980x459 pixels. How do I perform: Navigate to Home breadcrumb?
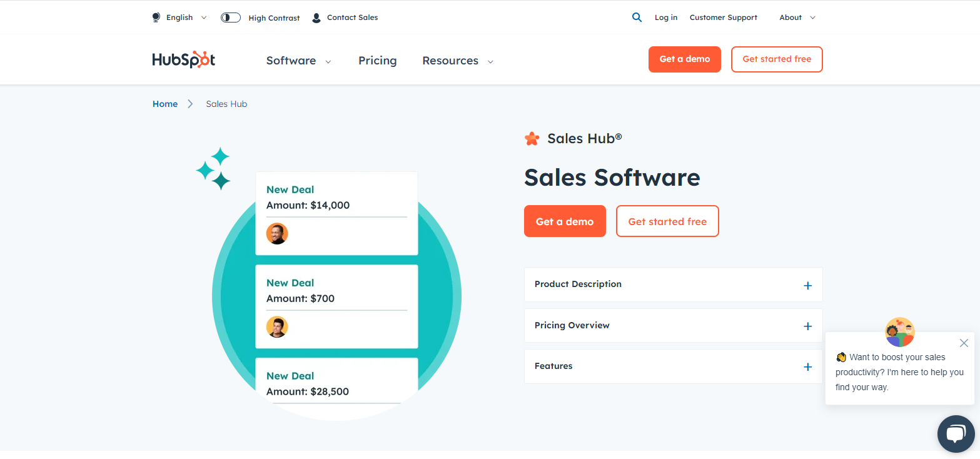(x=165, y=104)
